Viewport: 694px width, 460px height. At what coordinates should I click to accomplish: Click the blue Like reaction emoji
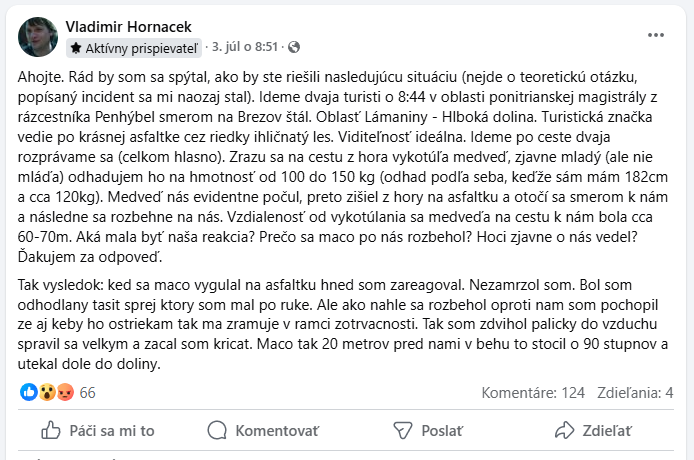[x=28, y=392]
